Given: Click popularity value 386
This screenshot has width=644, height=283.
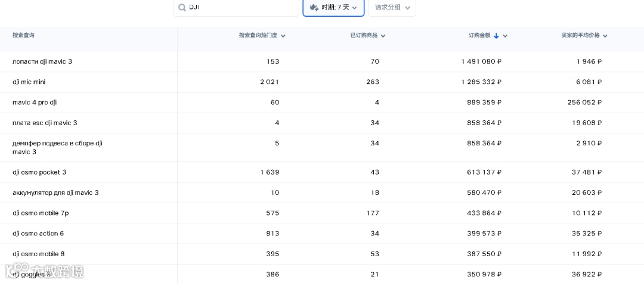Looking at the screenshot, I should tap(273, 275).
